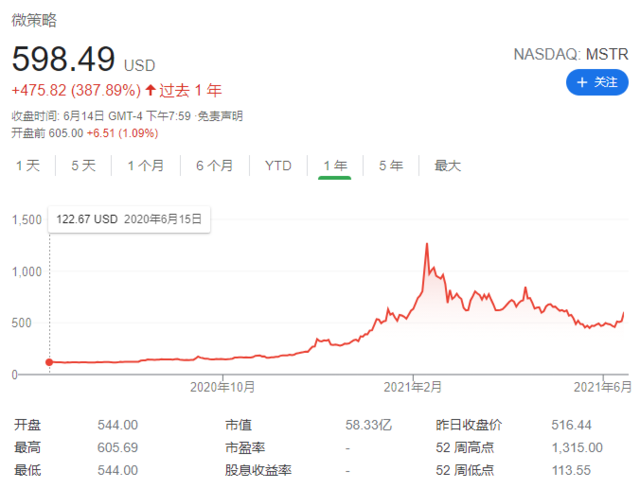Select the 5 天 time range tab
Screen dimensions: 640x489
(83, 166)
